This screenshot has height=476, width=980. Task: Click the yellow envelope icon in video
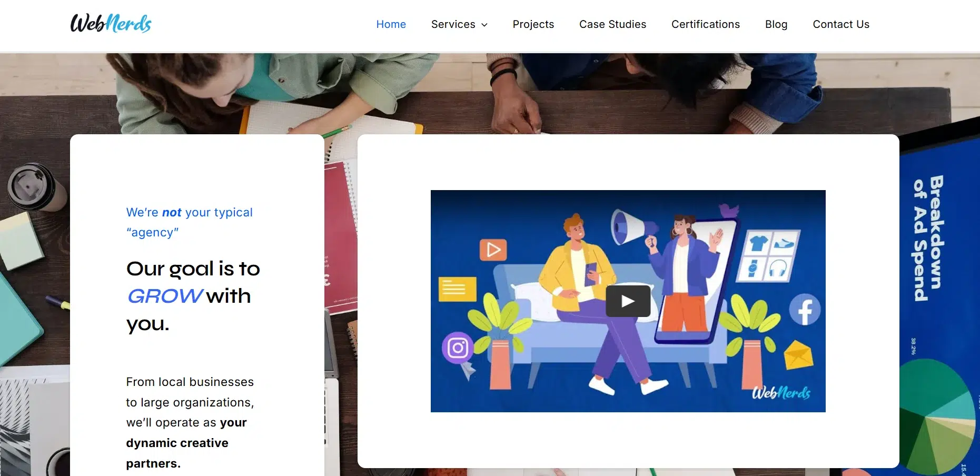tap(798, 354)
